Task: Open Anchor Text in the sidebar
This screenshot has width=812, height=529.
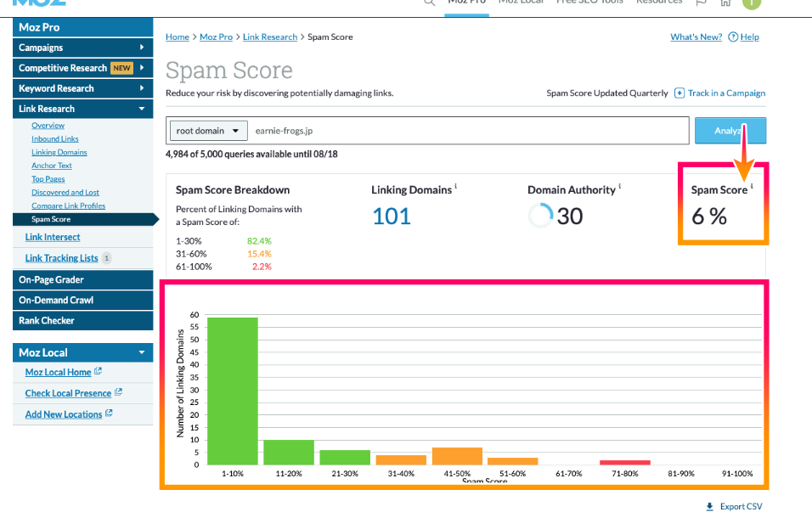Action: click(x=52, y=166)
